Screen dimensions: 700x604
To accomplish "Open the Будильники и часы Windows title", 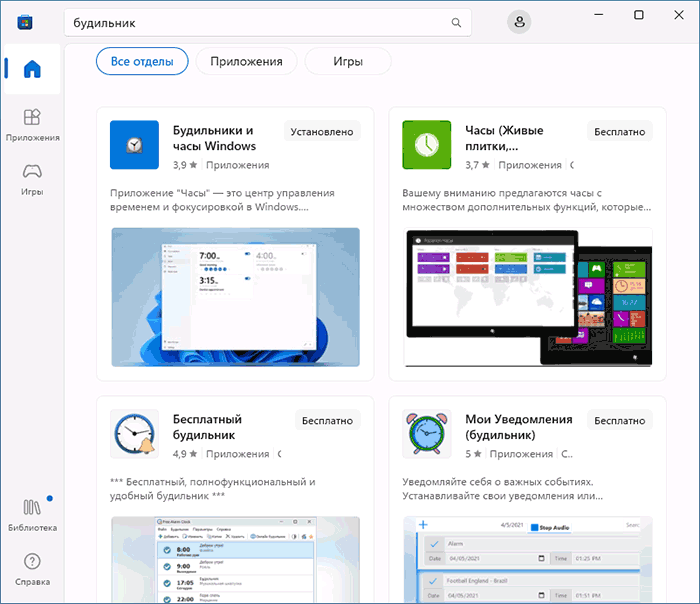I will coord(214,138).
